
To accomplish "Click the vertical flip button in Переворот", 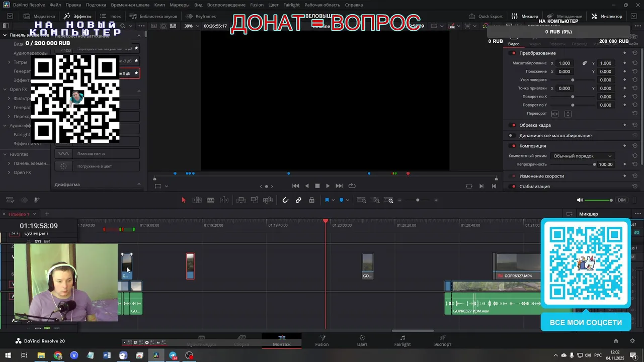I will tap(568, 114).
